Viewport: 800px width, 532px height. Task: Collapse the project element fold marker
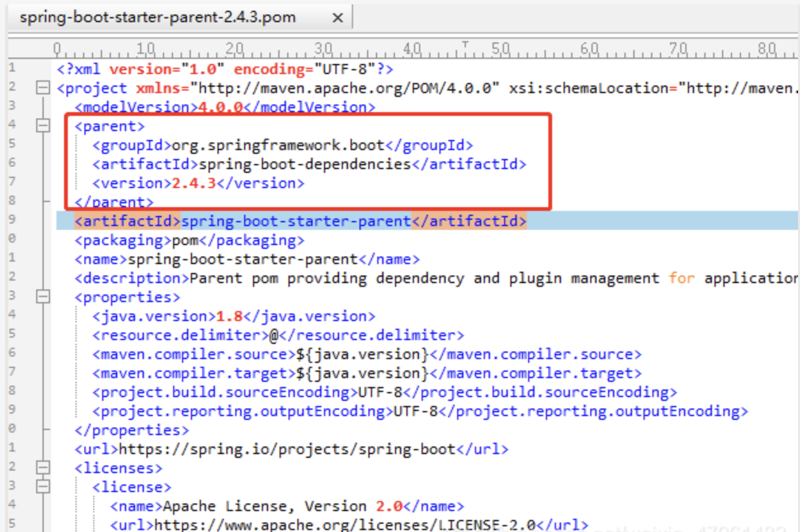point(42,88)
